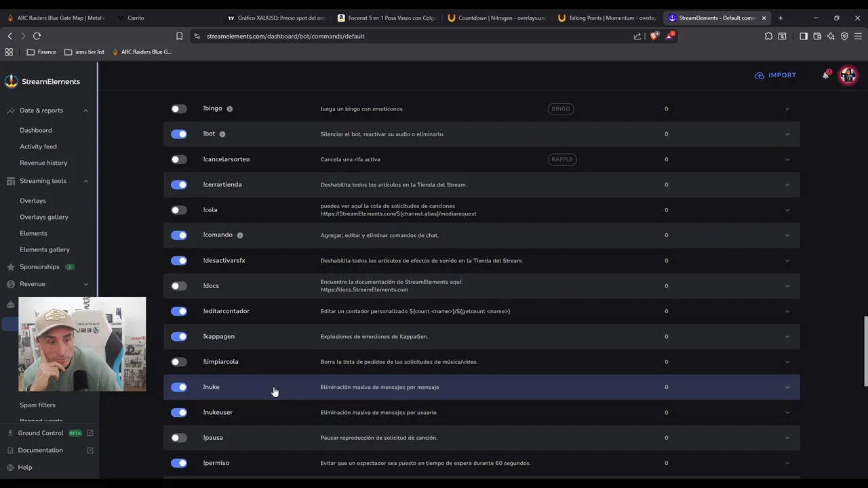The width and height of the screenshot is (868, 488).
Task: Open the Documentation link in sidebar
Action: (x=41, y=450)
